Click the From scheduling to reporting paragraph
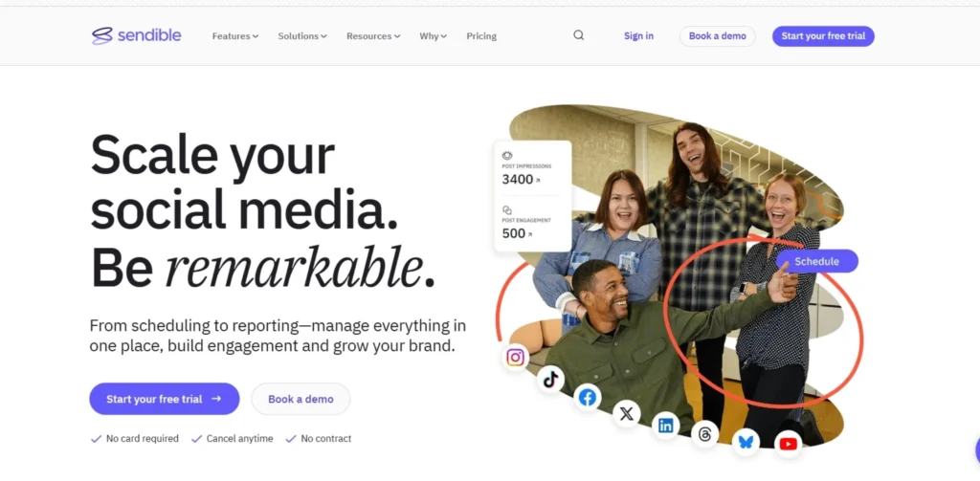Screen dimensions: 980x481 click(278, 336)
